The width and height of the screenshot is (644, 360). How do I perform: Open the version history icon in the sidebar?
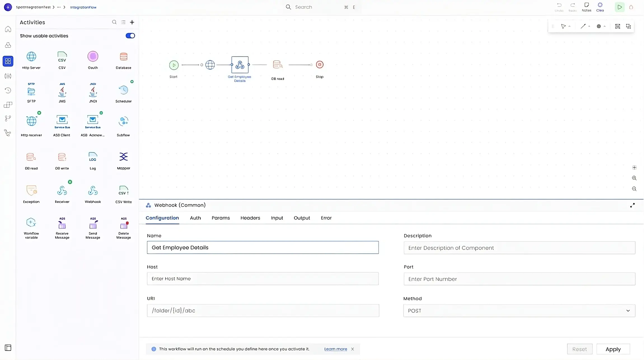pyautogui.click(x=8, y=90)
